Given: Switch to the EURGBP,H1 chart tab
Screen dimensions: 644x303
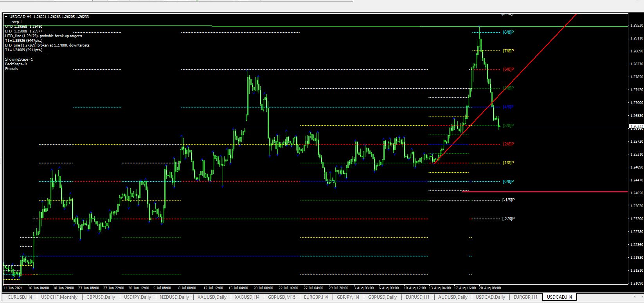Looking at the screenshot, I should click(525, 297).
